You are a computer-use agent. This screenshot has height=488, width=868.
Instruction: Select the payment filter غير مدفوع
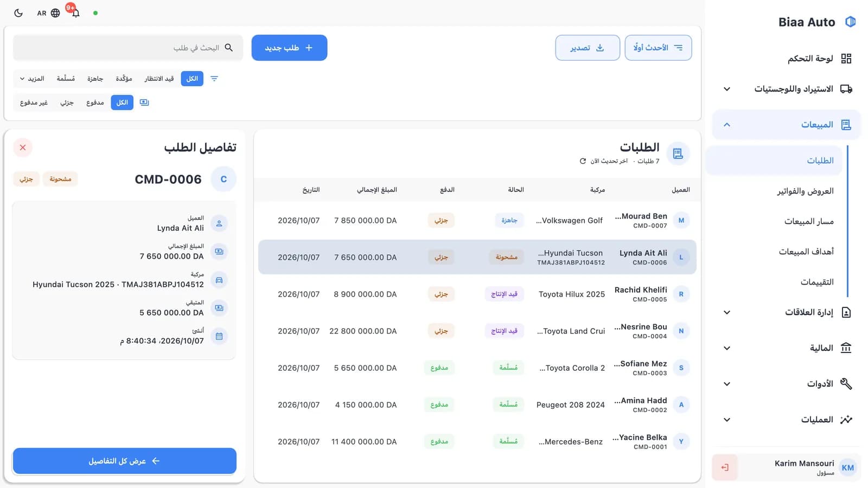tap(34, 102)
